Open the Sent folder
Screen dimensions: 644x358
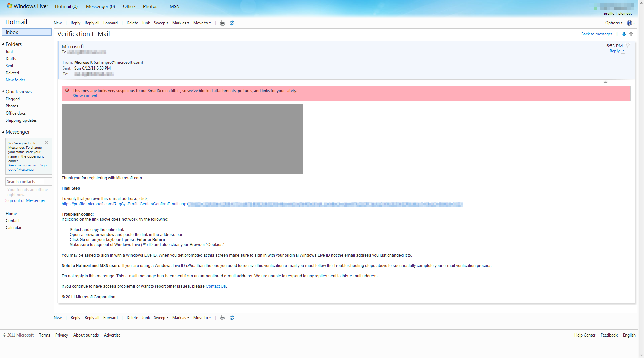click(x=9, y=66)
